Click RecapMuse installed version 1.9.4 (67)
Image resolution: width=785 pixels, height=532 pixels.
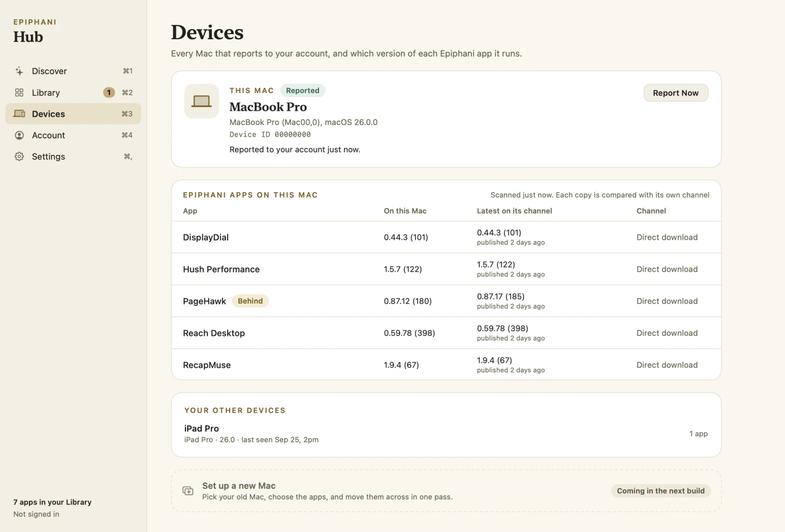[401, 365]
